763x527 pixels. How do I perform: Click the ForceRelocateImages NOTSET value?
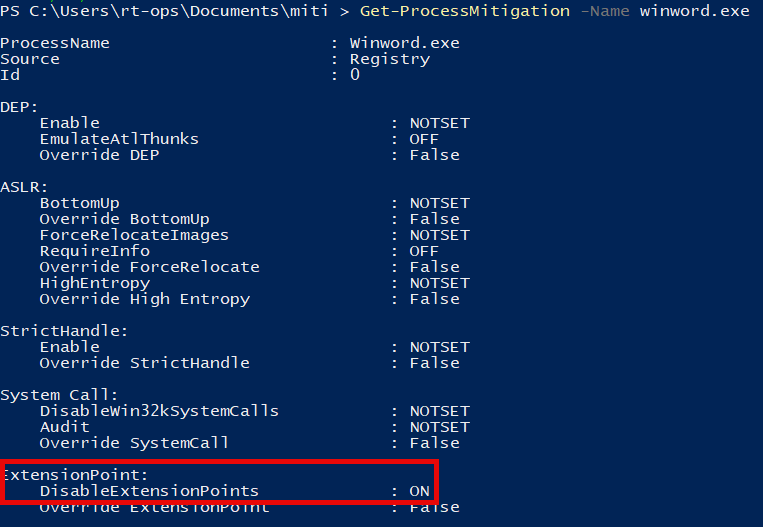(439, 235)
